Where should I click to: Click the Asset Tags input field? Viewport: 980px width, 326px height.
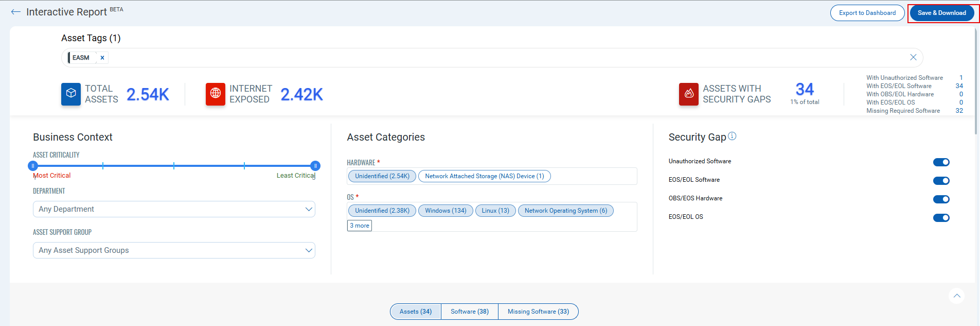tap(492, 58)
